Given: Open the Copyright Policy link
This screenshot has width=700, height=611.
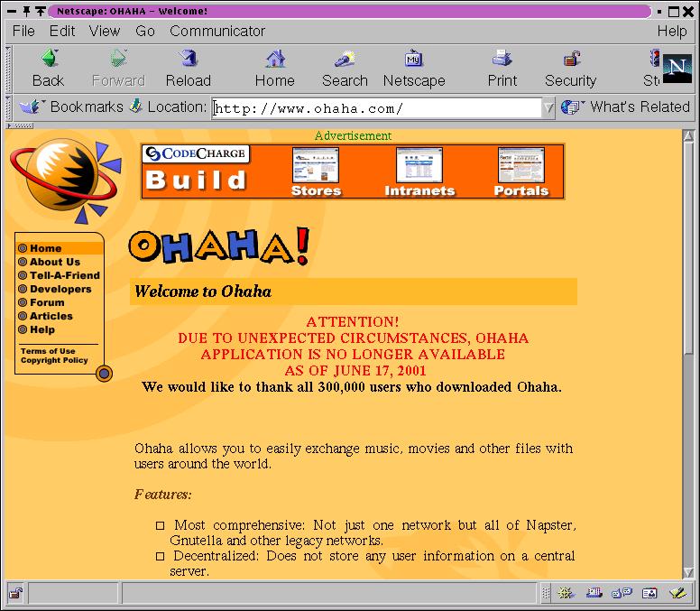Looking at the screenshot, I should (54, 360).
